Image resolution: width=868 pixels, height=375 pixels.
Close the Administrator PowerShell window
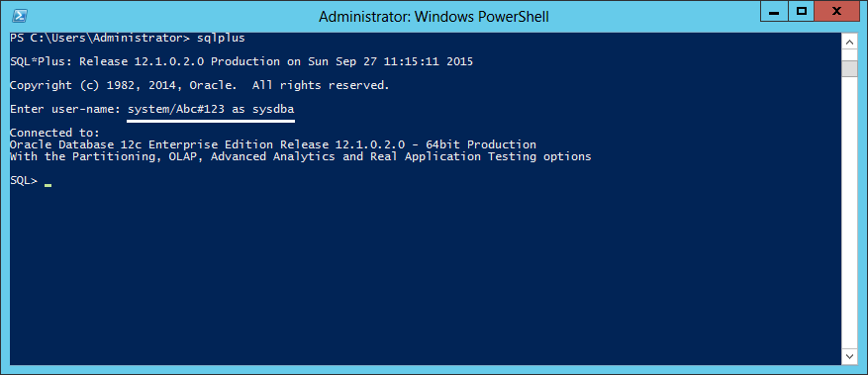click(837, 11)
